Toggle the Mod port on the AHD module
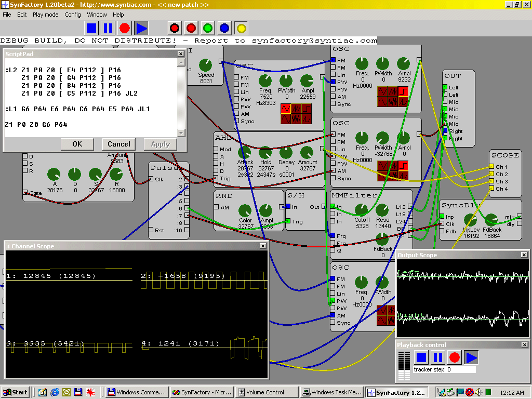Viewport: 532px width, 399px height. click(216, 149)
